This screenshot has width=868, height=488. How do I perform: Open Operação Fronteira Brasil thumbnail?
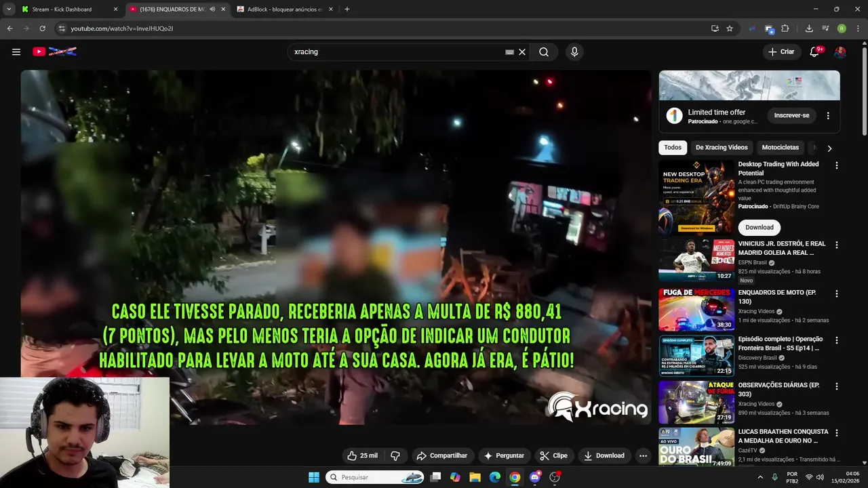tap(696, 356)
